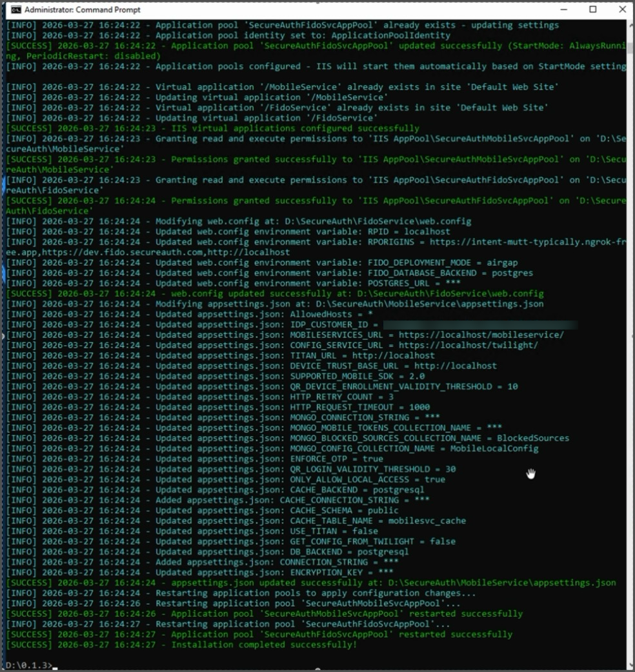Click 'QR_LOGIN_VALIDITY_THRESHOLD = 30' line
Screen dimensions: 635x672
[x=230, y=469]
